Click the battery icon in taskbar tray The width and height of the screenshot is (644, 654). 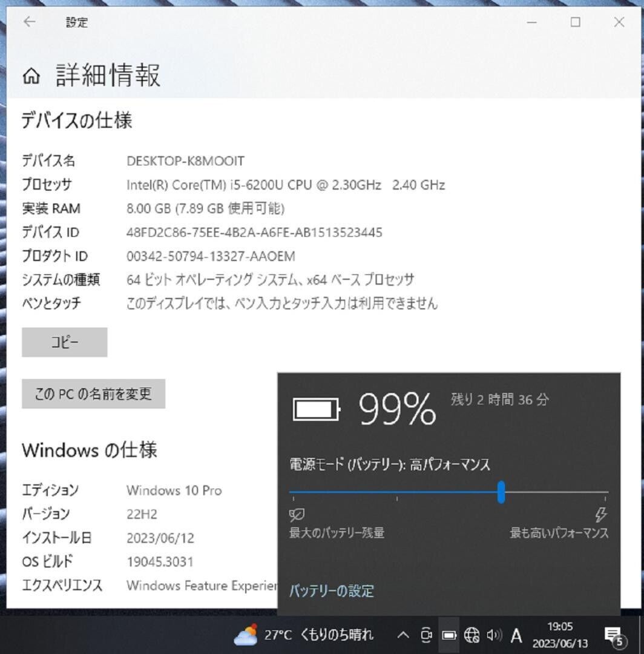click(449, 635)
